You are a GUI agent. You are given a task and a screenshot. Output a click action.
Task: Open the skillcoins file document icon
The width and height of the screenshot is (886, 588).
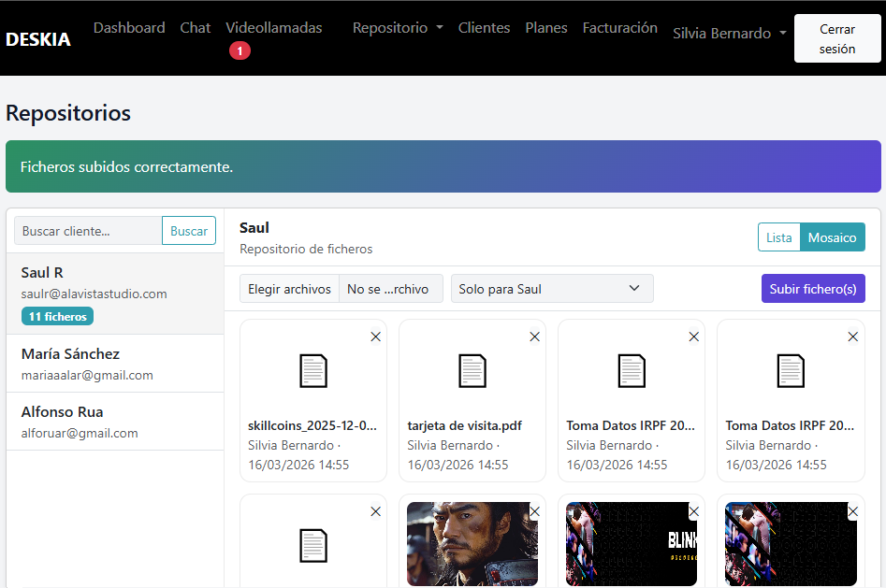313,371
